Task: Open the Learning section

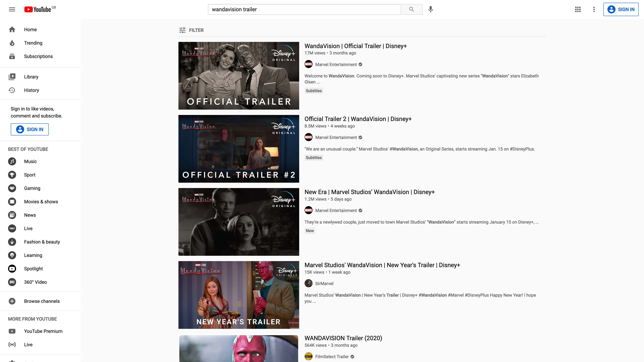Action: point(33,255)
